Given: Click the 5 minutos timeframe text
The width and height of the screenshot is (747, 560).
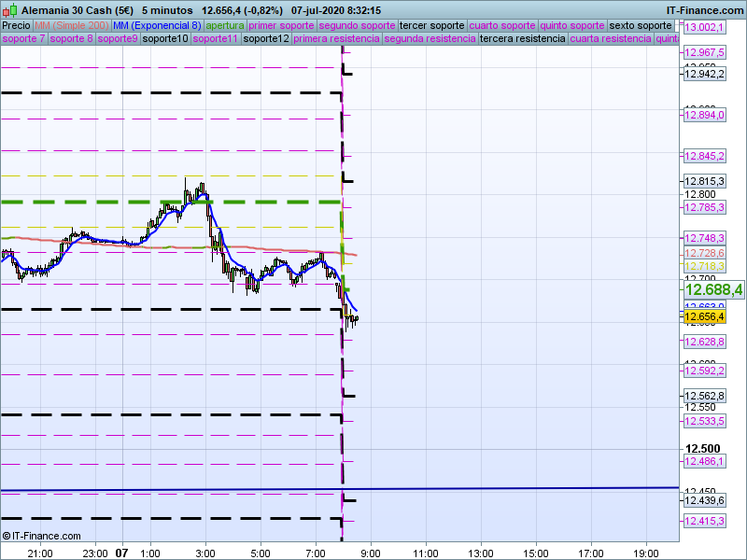Looking at the screenshot, I should click(x=167, y=9).
